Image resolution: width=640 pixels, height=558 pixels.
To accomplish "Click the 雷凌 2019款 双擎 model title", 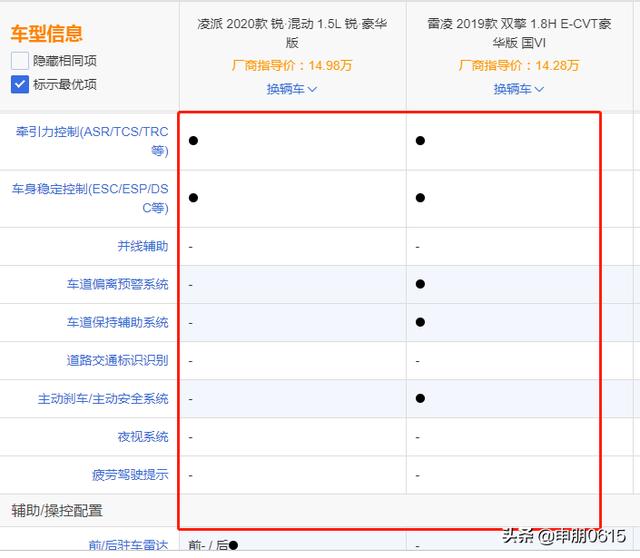I will click(x=518, y=33).
